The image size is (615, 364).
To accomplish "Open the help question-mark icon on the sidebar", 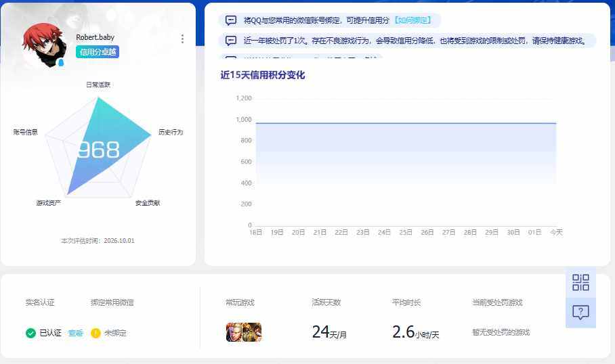I will pyautogui.click(x=580, y=313).
